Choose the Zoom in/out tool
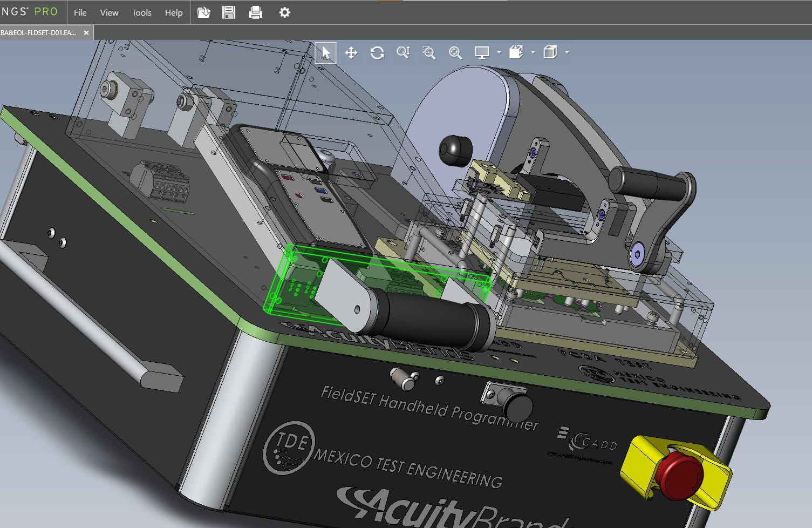 pos(403,52)
